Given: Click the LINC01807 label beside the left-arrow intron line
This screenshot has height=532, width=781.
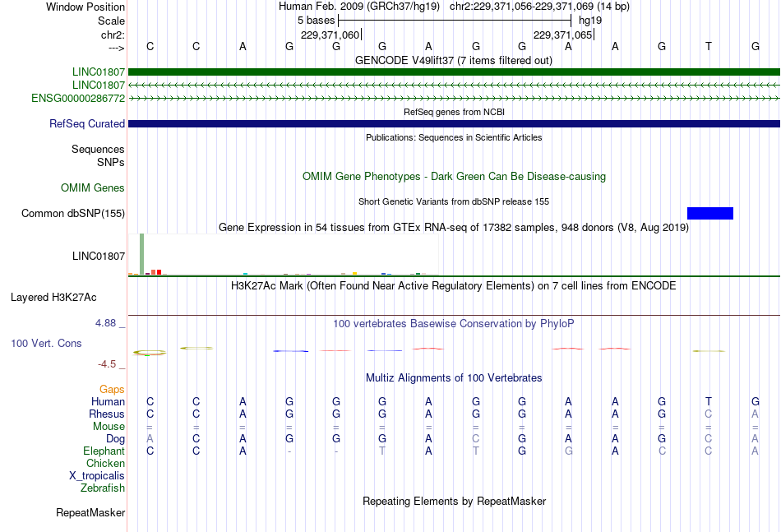Looking at the screenshot, I should tap(99, 86).
